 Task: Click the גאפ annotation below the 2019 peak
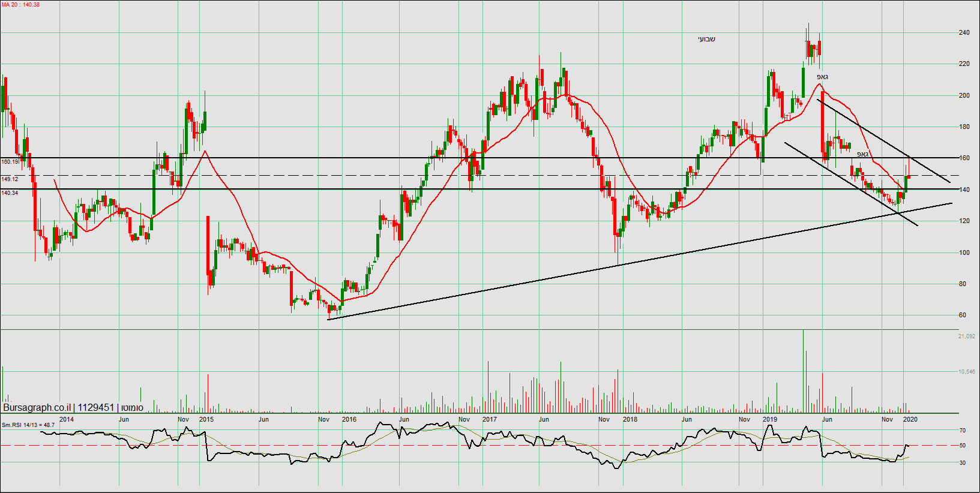tap(822, 77)
